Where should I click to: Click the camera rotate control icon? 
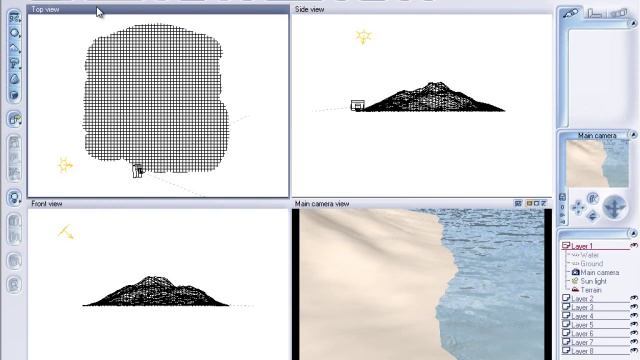593,199
